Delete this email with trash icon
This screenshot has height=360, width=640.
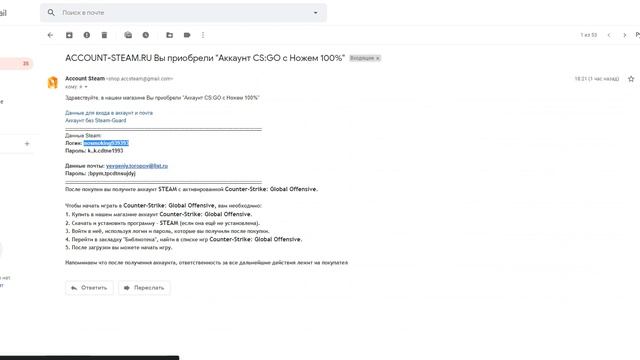pos(104,35)
